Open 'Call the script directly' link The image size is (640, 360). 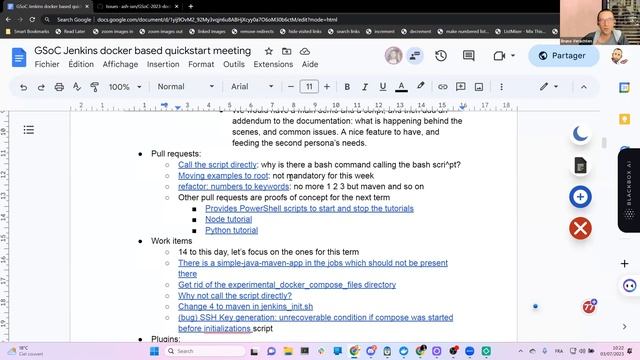pyautogui.click(x=217, y=165)
